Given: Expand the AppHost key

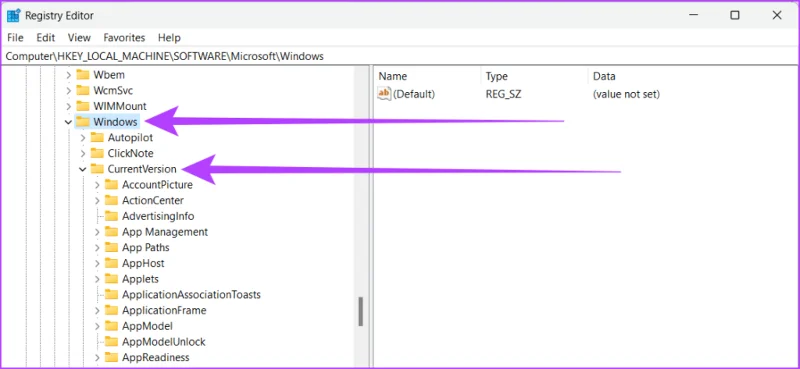Looking at the screenshot, I should 97,264.
